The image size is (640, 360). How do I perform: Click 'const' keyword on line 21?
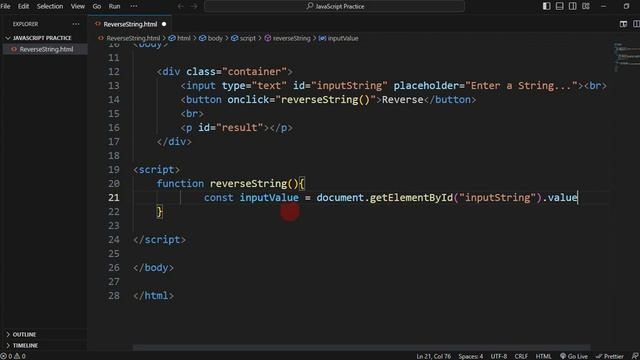[218, 198]
